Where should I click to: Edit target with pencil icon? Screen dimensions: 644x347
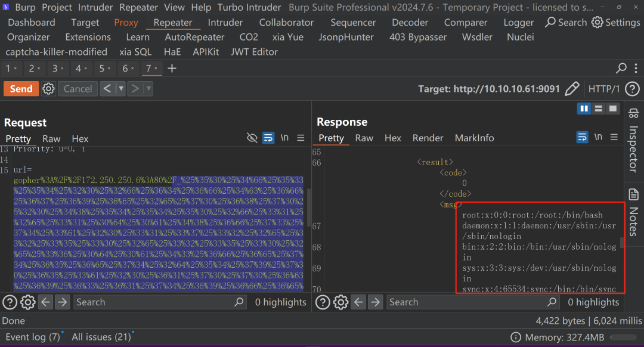coord(572,89)
